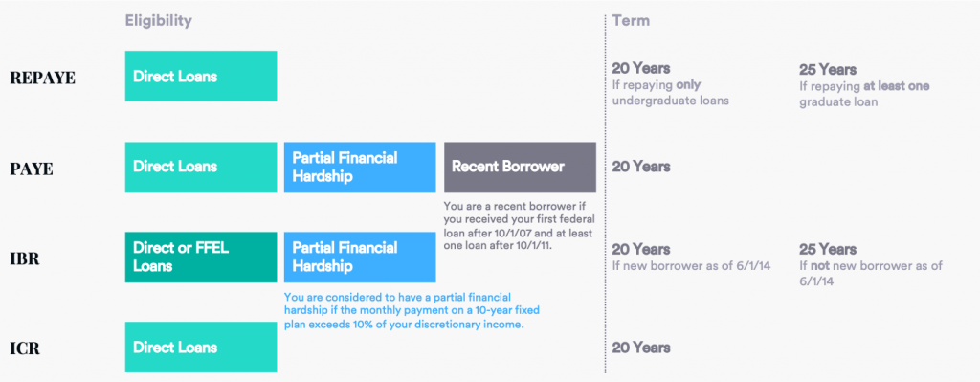Click the ICR plan label
Image resolution: width=980 pixels, height=382 pixels.
[x=25, y=348]
